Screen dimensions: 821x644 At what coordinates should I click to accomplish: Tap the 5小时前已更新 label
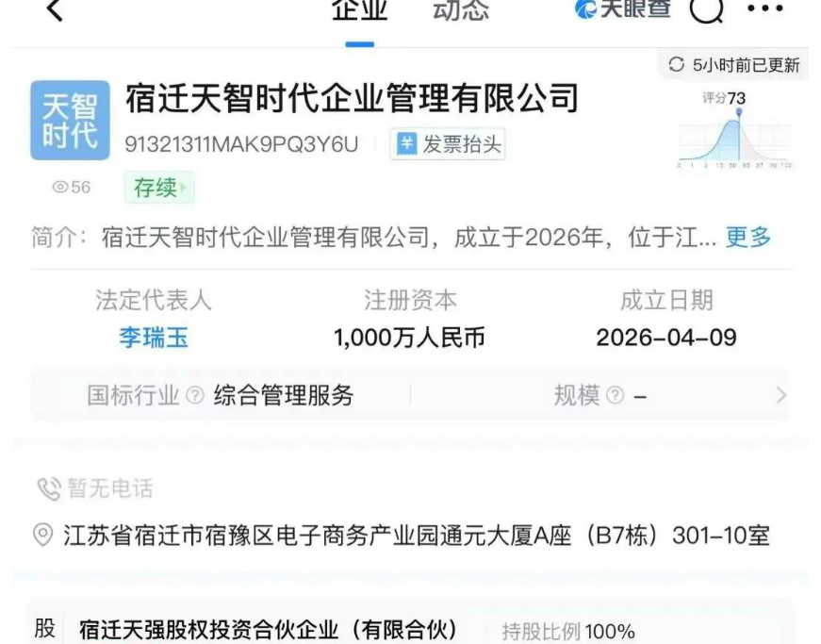[747, 65]
